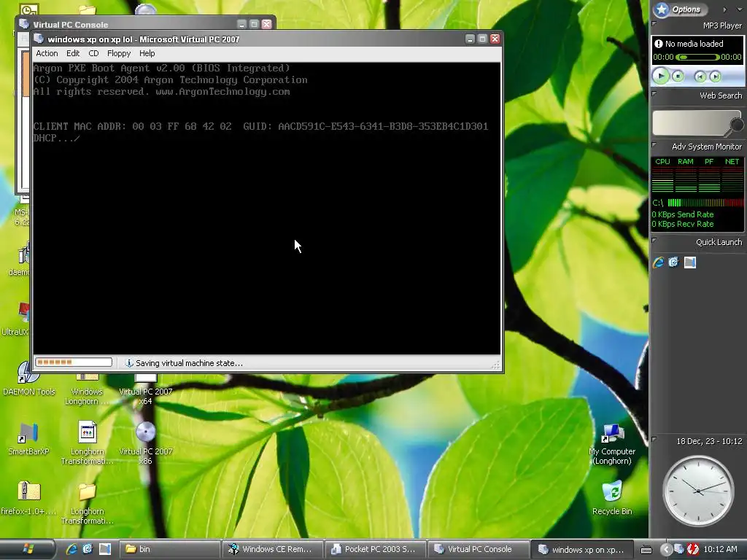Open the Action menu in Virtual PC
Viewport: 747px width, 560px height.
[47, 53]
